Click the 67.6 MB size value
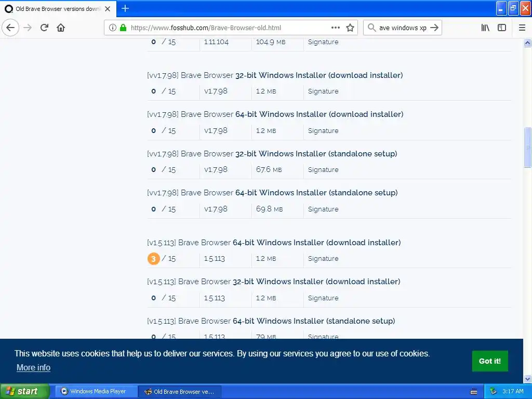Viewport: 532px width, 399px height. click(x=269, y=170)
